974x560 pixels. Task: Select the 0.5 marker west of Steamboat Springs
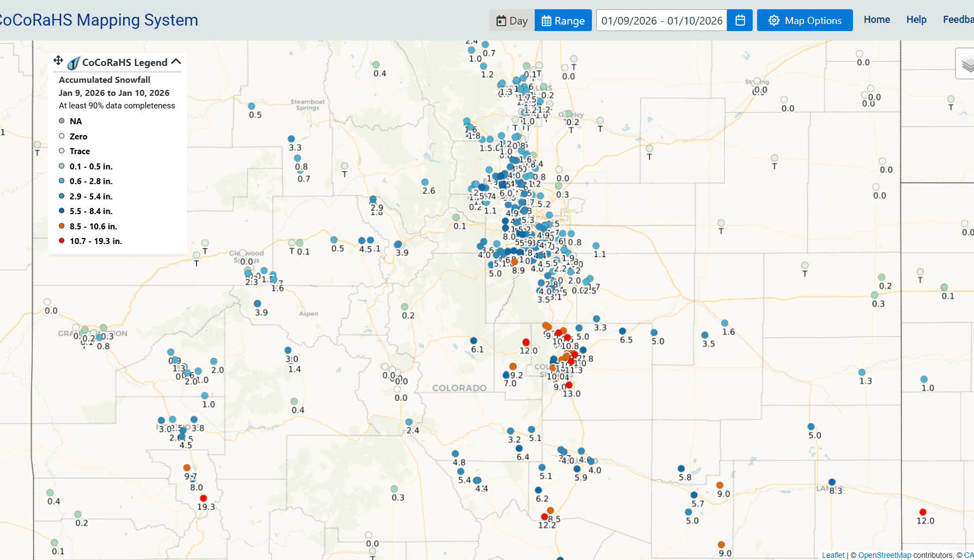coord(251,106)
